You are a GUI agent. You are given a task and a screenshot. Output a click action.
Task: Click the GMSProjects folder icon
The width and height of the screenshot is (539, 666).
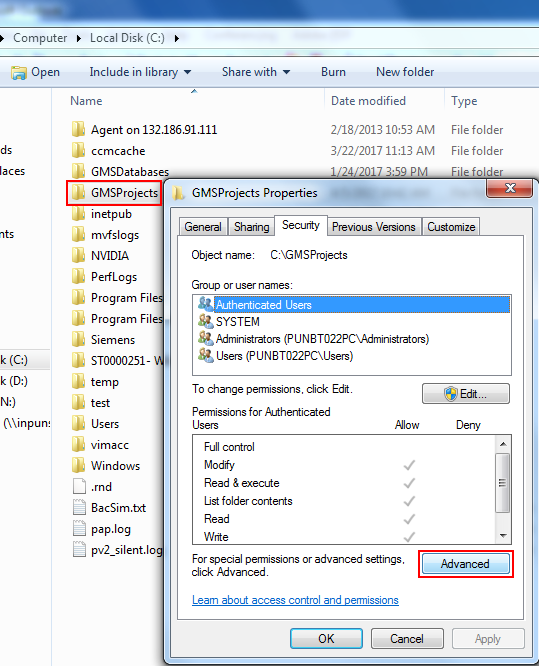(x=78, y=193)
